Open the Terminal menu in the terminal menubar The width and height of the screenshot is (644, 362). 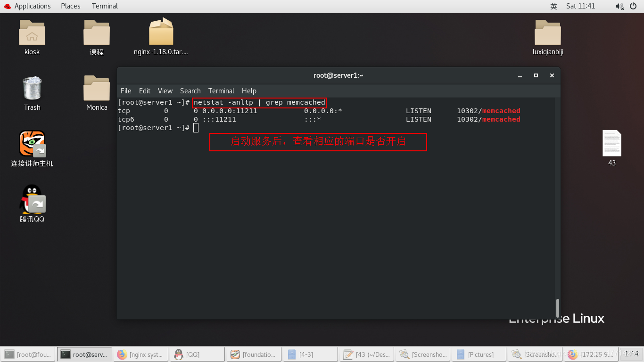[221, 91]
